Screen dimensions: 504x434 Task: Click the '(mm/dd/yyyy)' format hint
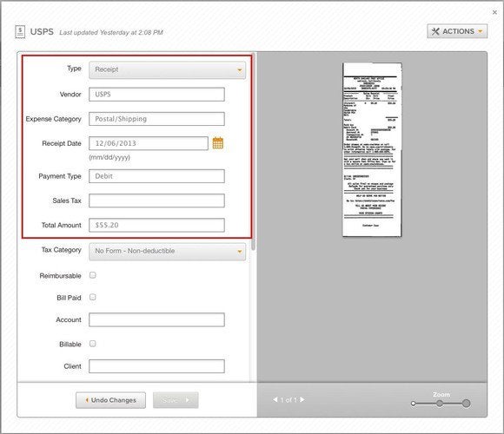click(x=109, y=157)
